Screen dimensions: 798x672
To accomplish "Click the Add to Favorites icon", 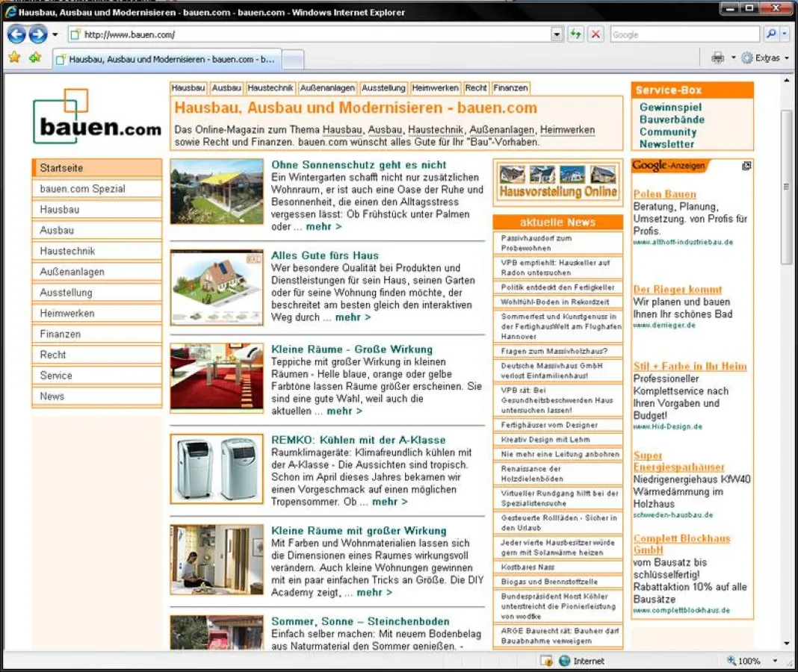I will 34,57.
